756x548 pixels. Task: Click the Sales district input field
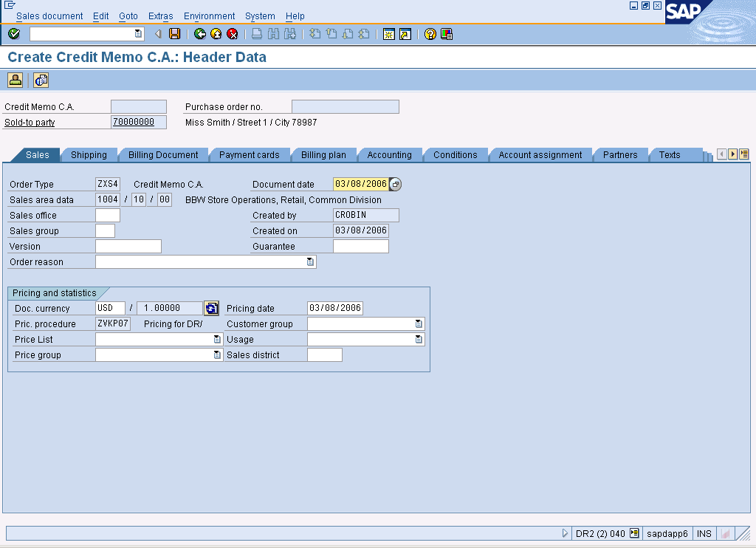[x=325, y=355]
